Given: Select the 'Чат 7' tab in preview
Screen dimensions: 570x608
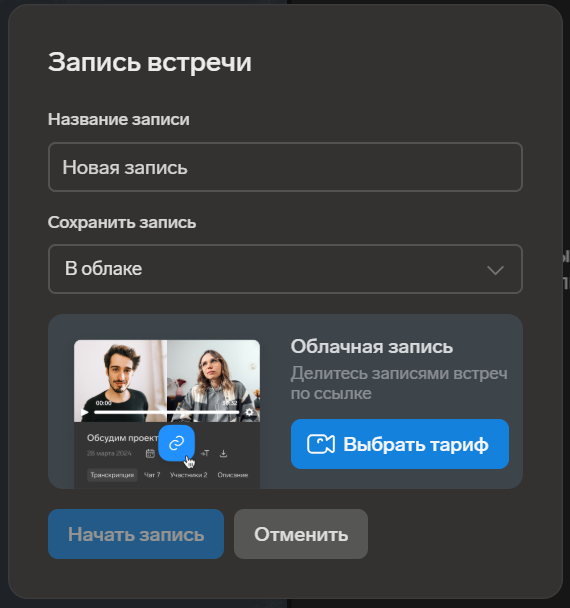Looking at the screenshot, I should (152, 475).
